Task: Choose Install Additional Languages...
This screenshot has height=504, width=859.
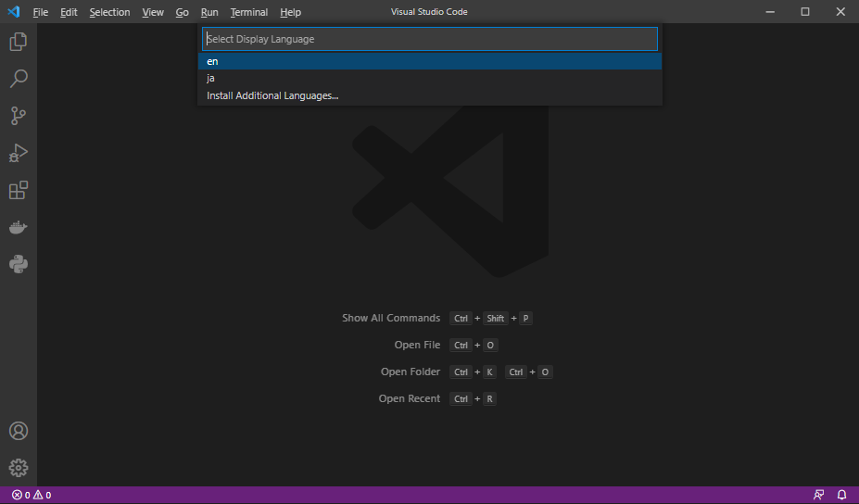Action: click(x=430, y=95)
